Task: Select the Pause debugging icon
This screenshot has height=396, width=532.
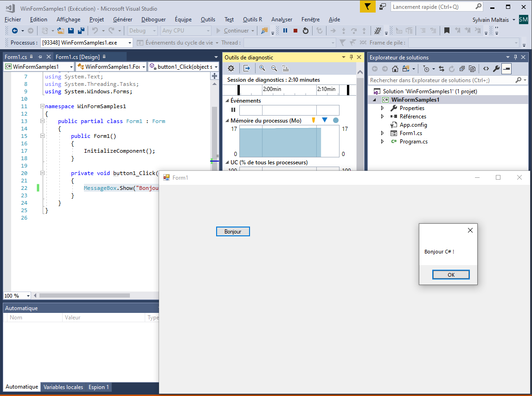Action: click(285, 31)
